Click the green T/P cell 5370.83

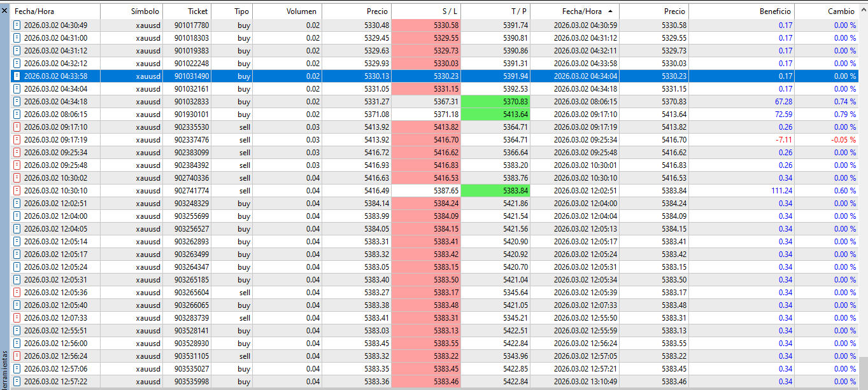(x=495, y=102)
